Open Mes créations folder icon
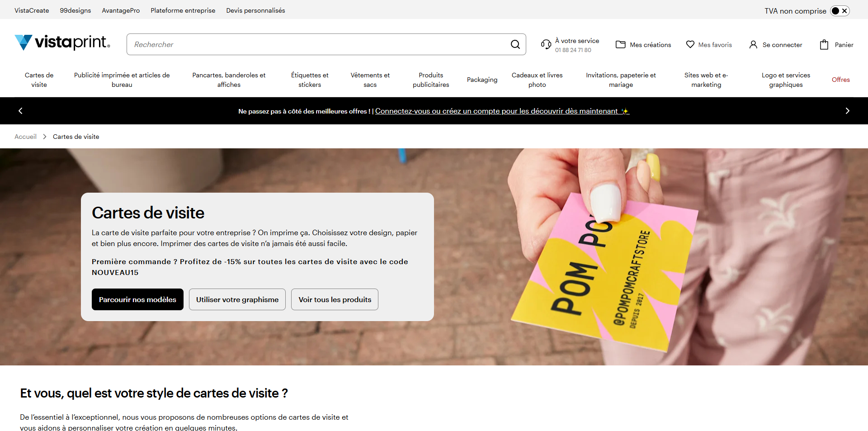 [x=621, y=44]
